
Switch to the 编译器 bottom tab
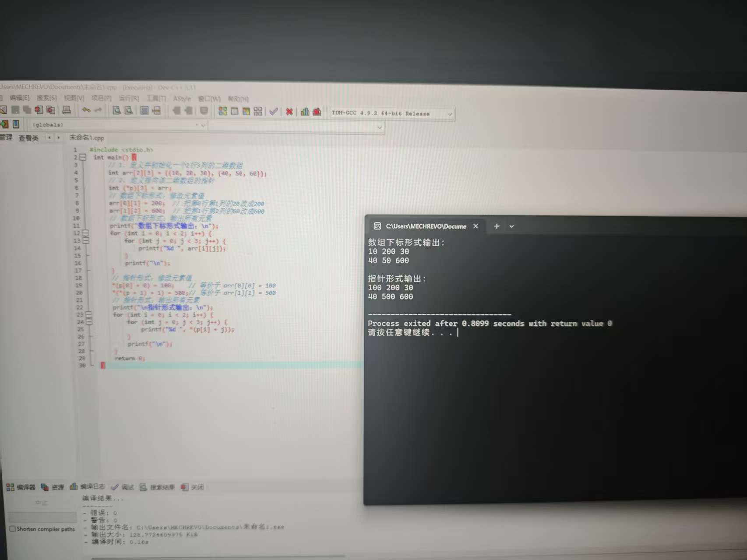pyautogui.click(x=21, y=487)
